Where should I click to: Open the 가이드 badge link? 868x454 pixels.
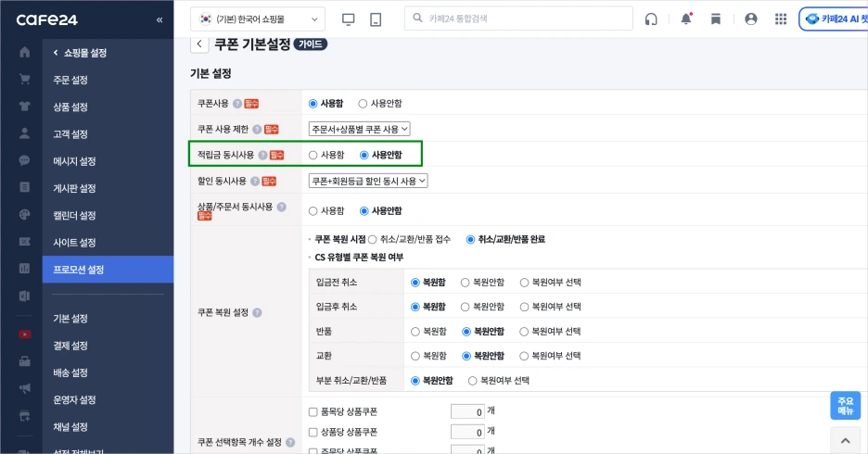311,44
